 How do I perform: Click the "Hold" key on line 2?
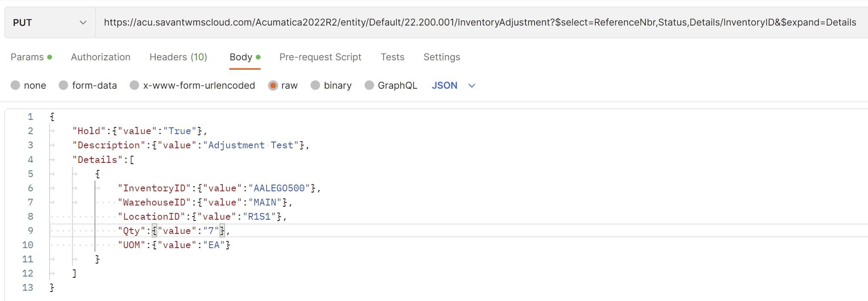point(89,131)
